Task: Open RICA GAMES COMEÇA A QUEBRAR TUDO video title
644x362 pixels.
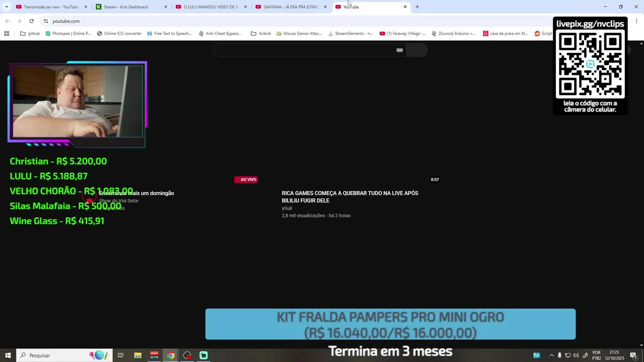Action: 350,197
